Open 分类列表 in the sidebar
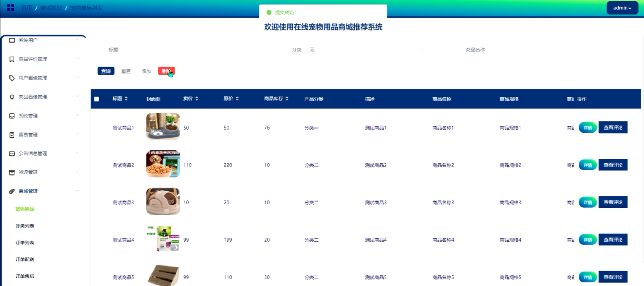Image resolution: width=644 pixels, height=286 pixels. click(x=25, y=226)
